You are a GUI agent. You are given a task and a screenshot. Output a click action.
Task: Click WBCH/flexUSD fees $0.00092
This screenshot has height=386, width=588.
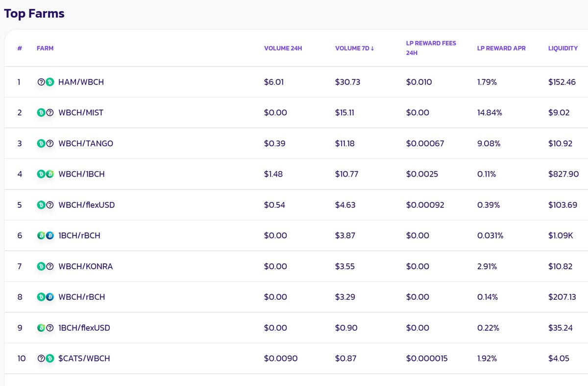pos(425,205)
